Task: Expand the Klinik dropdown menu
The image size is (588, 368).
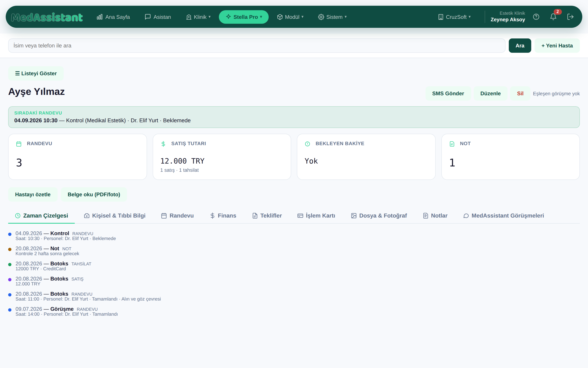Action: coord(198,17)
